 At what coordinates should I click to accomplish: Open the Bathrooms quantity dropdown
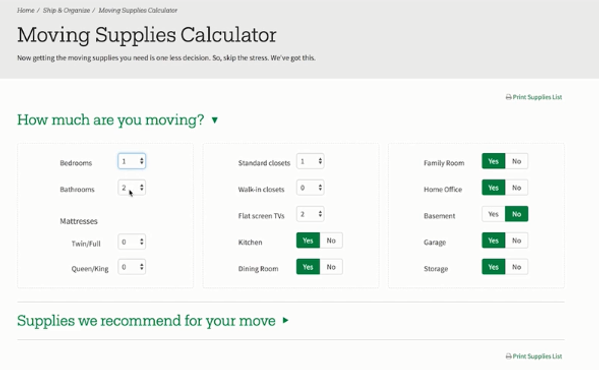tap(131, 187)
